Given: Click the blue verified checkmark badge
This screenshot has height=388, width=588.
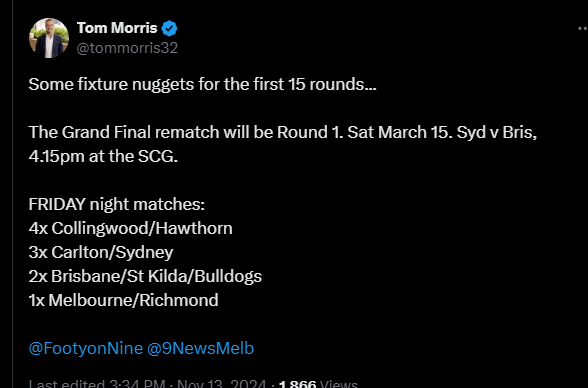Looking at the screenshot, I should click(170, 28).
